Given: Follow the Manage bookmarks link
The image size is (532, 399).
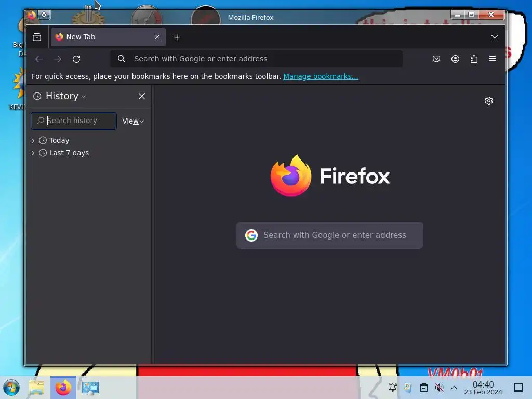Looking at the screenshot, I should pyautogui.click(x=321, y=76).
